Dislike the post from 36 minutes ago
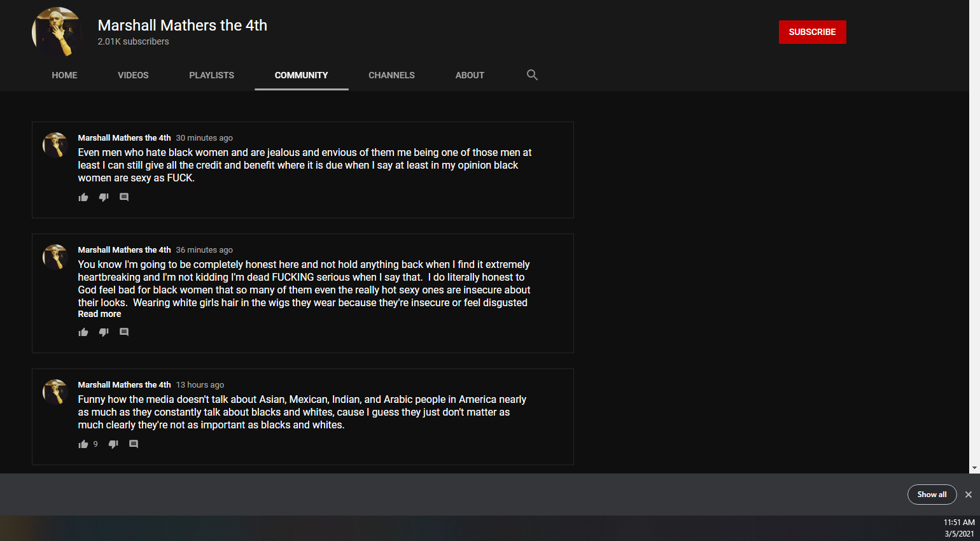This screenshot has width=980, height=541. [x=104, y=332]
